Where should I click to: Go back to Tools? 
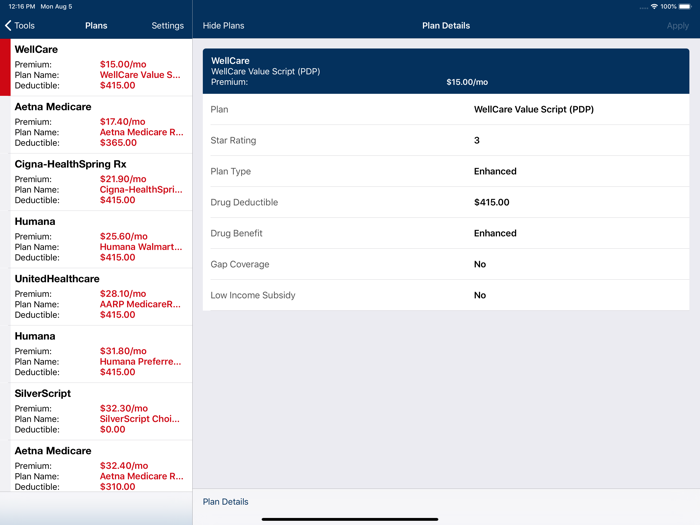[20, 25]
